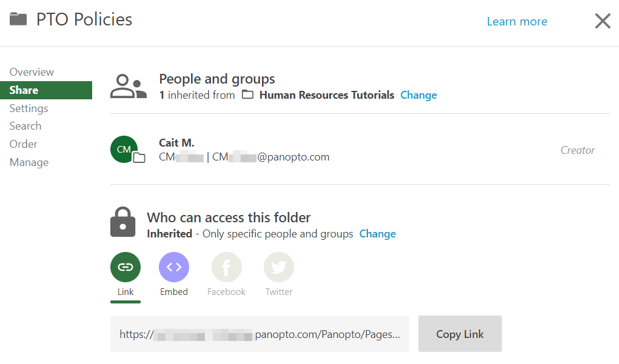This screenshot has height=364, width=619.
Task: Go to the Order section
Action: [x=23, y=144]
